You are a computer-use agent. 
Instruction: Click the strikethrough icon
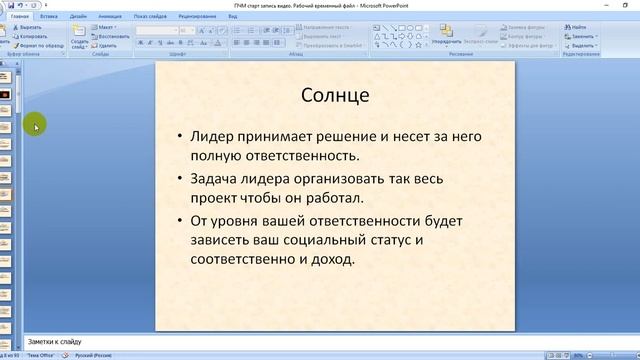coord(170,43)
